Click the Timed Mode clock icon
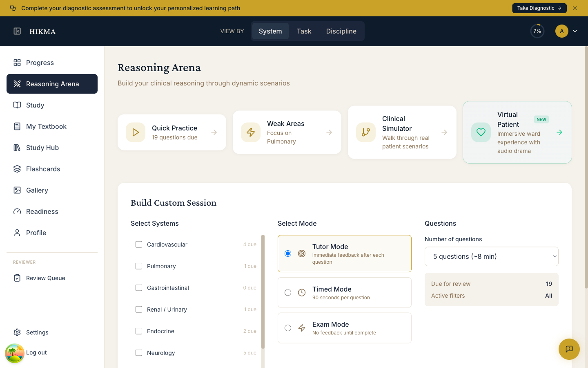Screen dimensions: 588x368 click(x=302, y=292)
